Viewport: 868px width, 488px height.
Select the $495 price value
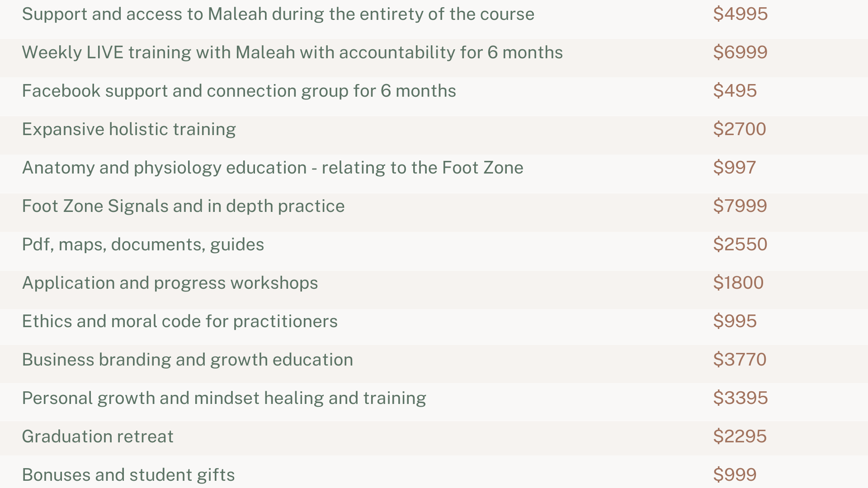pos(735,91)
